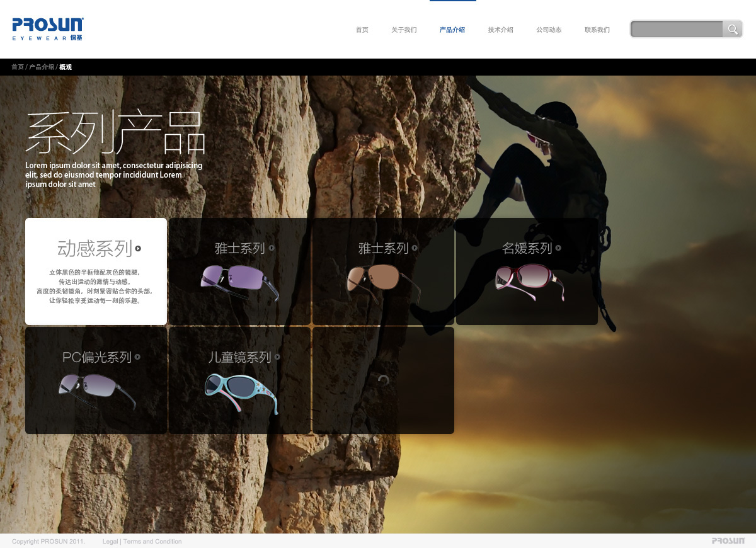Click the loading spinner in the empty tile
This screenshot has width=756, height=548.
tap(383, 380)
